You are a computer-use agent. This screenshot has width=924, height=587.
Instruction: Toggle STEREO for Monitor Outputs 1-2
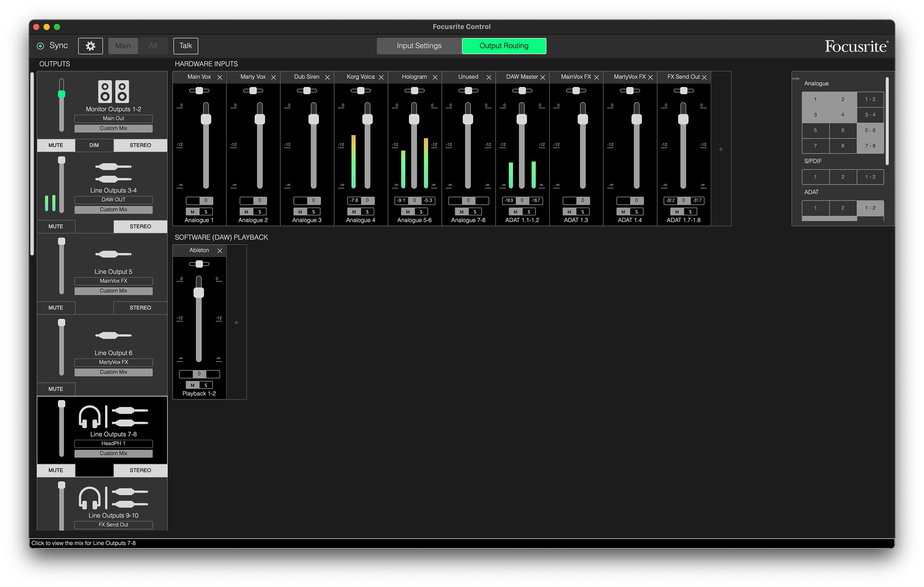click(140, 145)
